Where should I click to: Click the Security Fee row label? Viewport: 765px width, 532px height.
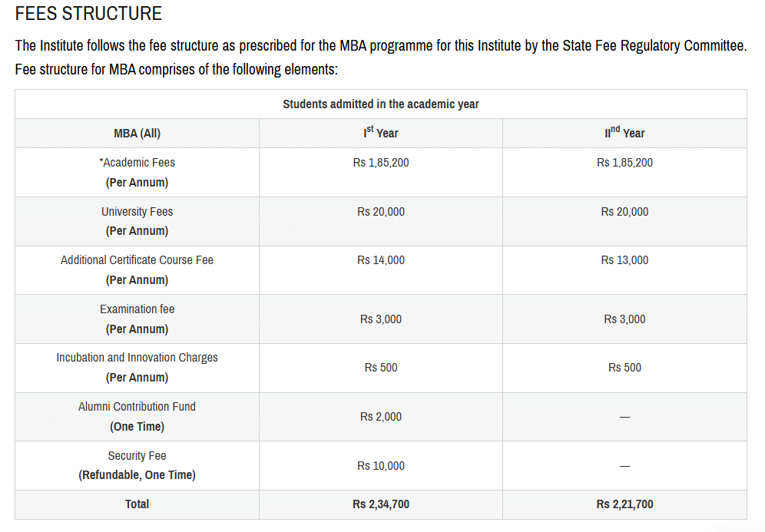coord(137,456)
